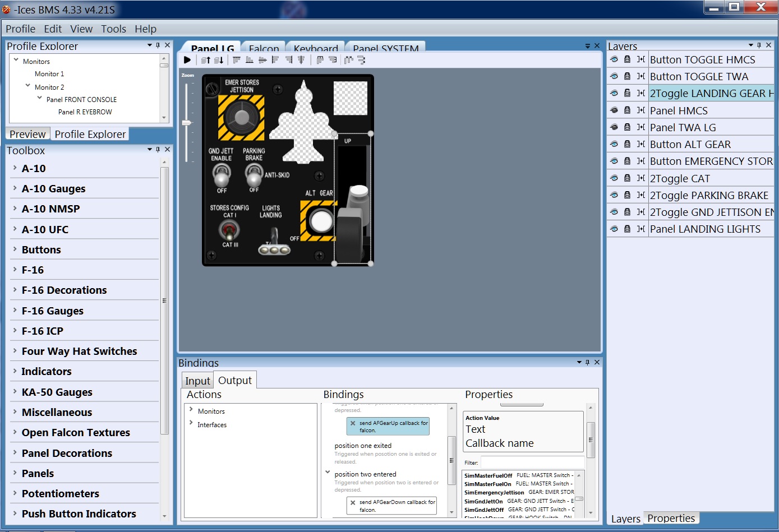Click the move-down ordering icon in toolbar
The width and height of the screenshot is (779, 532).
pos(219,60)
